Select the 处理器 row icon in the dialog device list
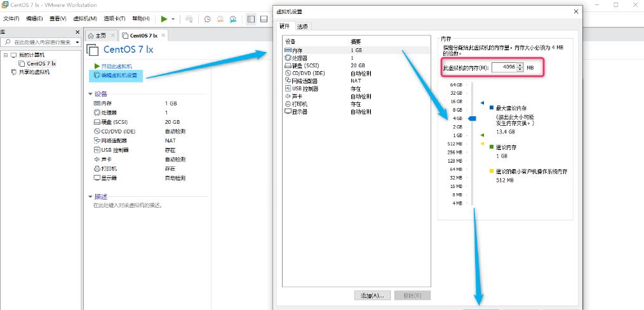644x310 pixels. (x=288, y=58)
